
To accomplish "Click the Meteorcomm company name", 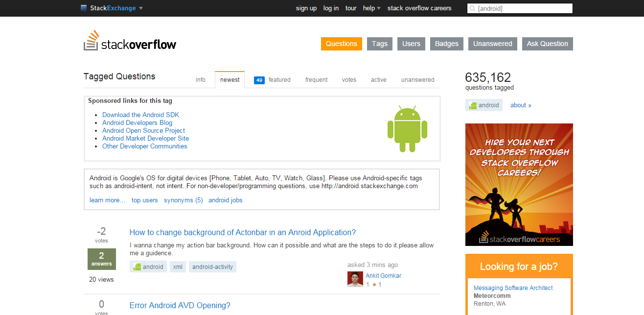I will click(x=492, y=296).
